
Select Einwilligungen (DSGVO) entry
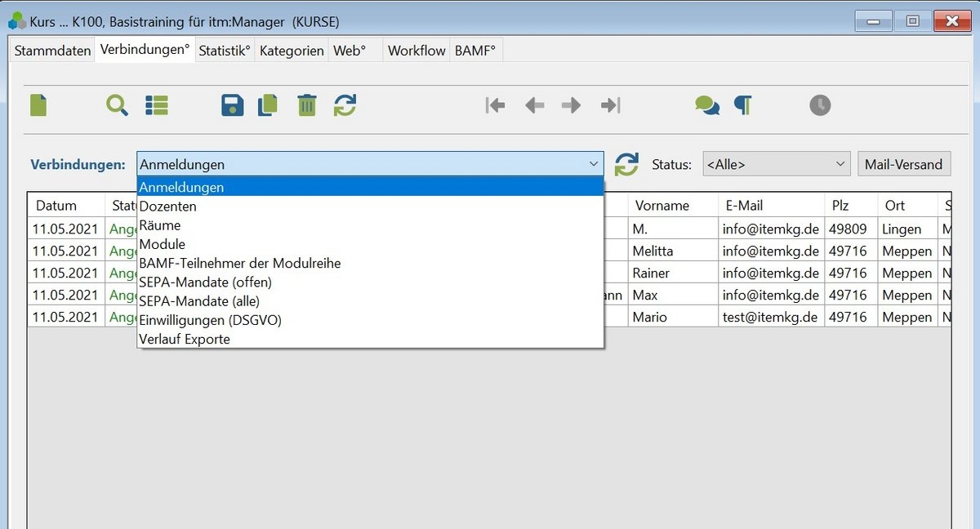point(371,320)
